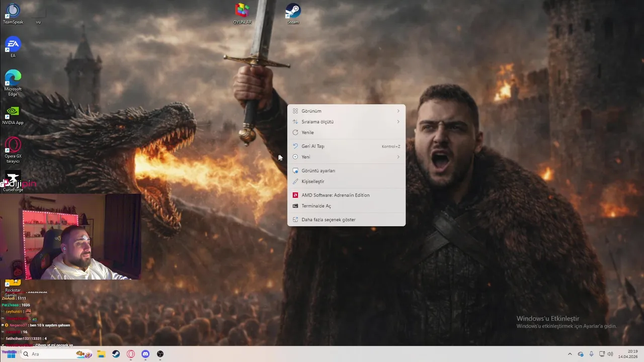
Task: Open the OYUNLAR desktop folder icon
Action: 242,14
